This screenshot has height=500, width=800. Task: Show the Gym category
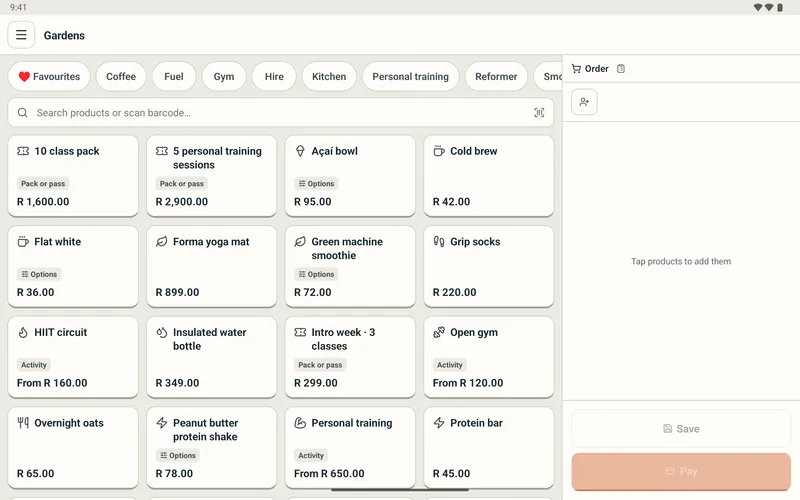click(x=223, y=77)
